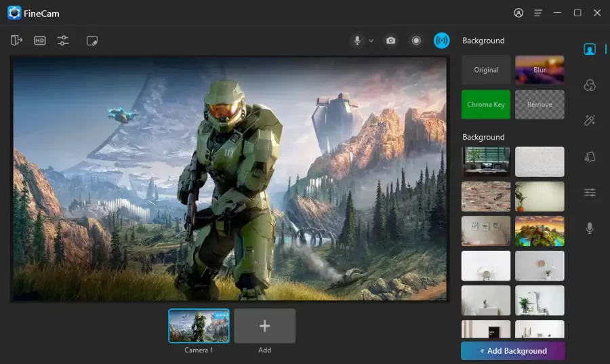This screenshot has height=364, width=610.
Task: Maximize the FineCam window
Action: 577,13
